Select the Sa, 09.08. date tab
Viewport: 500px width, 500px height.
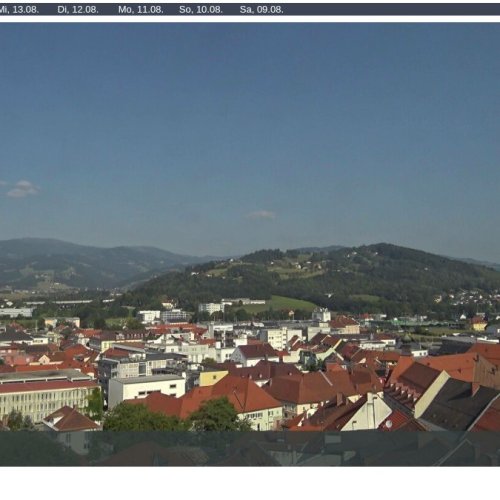pos(261,10)
